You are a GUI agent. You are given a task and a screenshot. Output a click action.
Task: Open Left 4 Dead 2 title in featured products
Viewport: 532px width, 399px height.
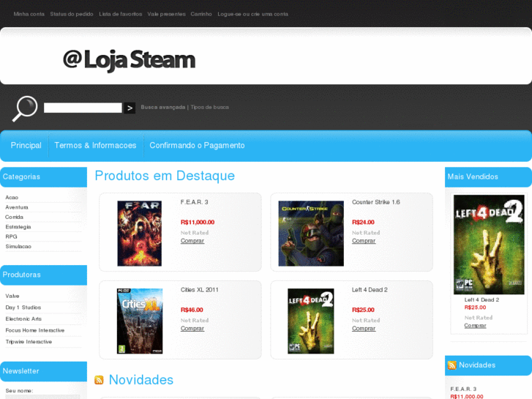pos(370,290)
